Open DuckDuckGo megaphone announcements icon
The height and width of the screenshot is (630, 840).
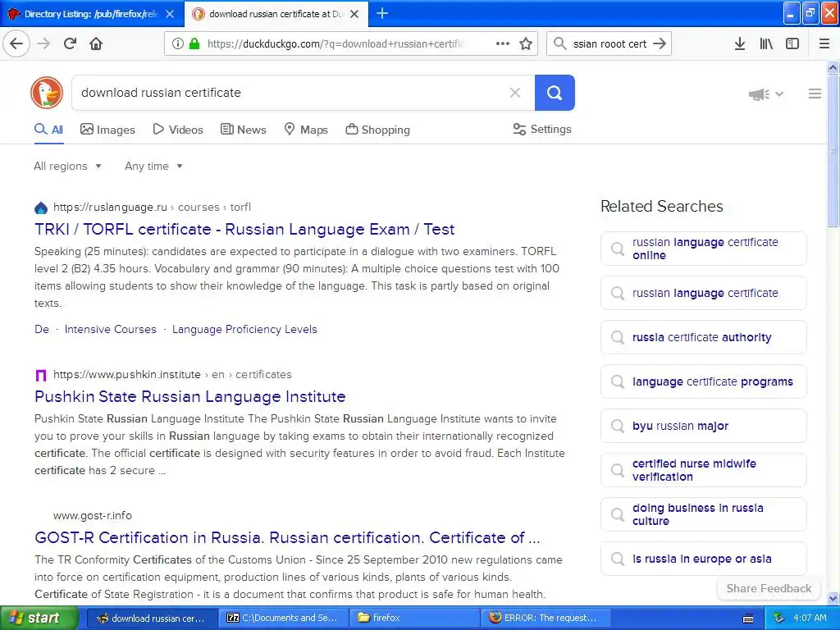coord(759,94)
